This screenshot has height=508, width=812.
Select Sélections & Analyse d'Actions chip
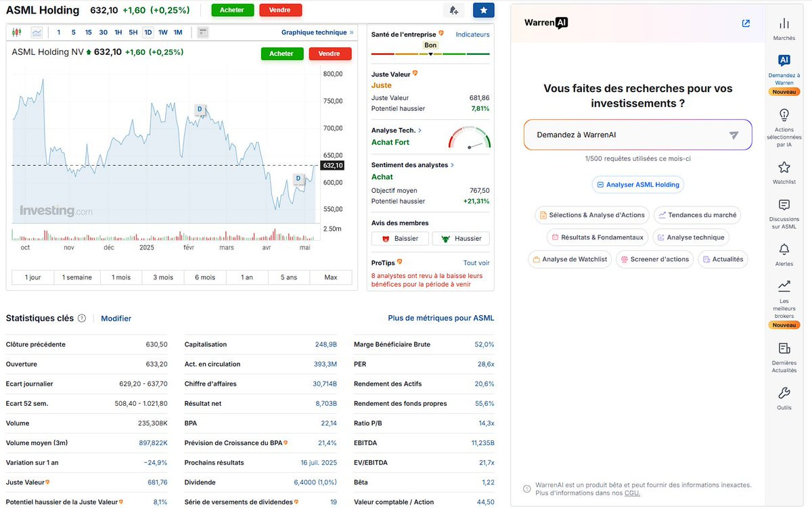click(x=592, y=215)
